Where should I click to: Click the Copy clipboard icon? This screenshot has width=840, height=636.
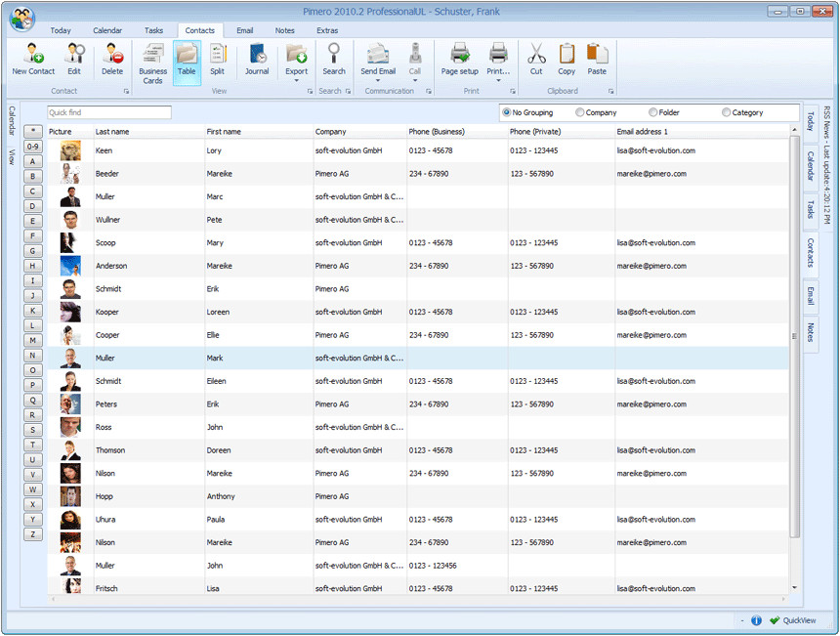click(x=567, y=54)
